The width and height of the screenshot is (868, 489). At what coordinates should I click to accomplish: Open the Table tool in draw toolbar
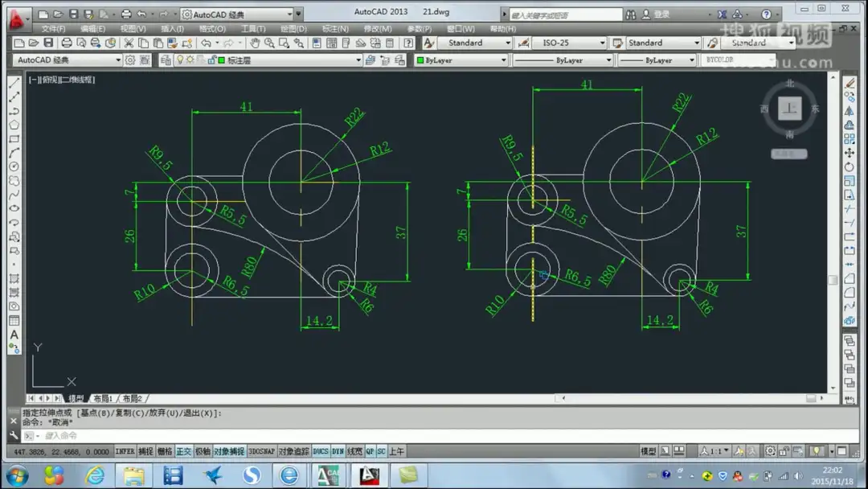tap(14, 321)
